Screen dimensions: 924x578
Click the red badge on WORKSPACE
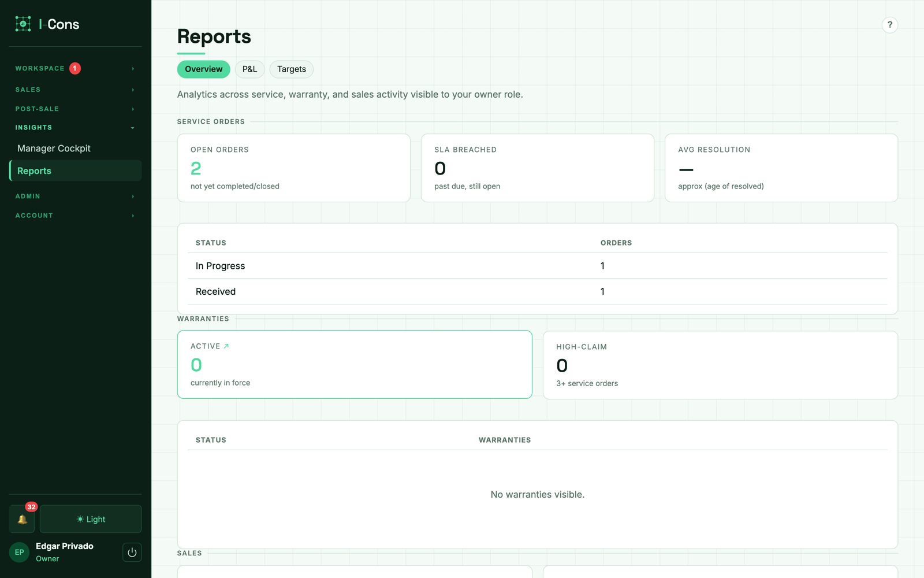pyautogui.click(x=75, y=68)
